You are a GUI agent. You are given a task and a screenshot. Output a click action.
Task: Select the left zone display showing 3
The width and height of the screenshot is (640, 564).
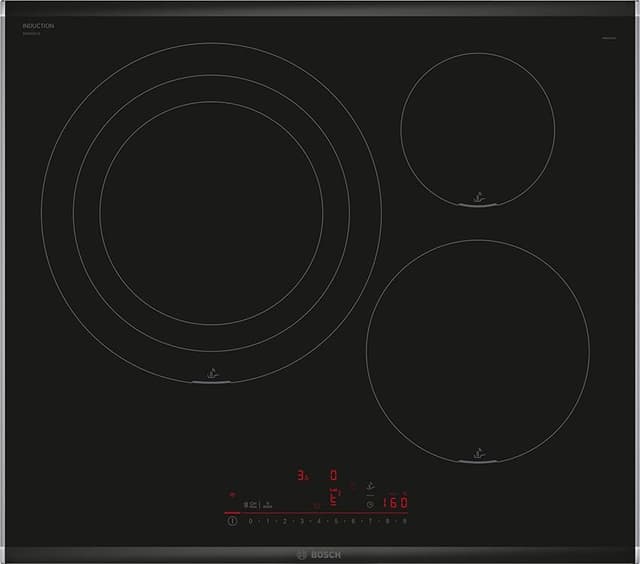301,476
